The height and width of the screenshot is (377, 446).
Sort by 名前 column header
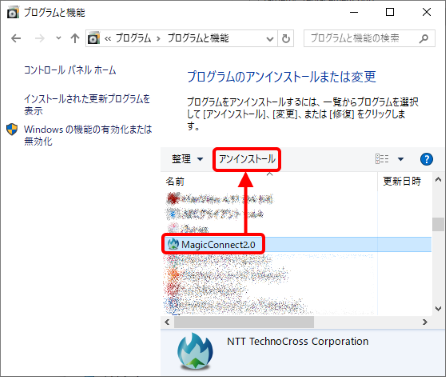(x=175, y=182)
